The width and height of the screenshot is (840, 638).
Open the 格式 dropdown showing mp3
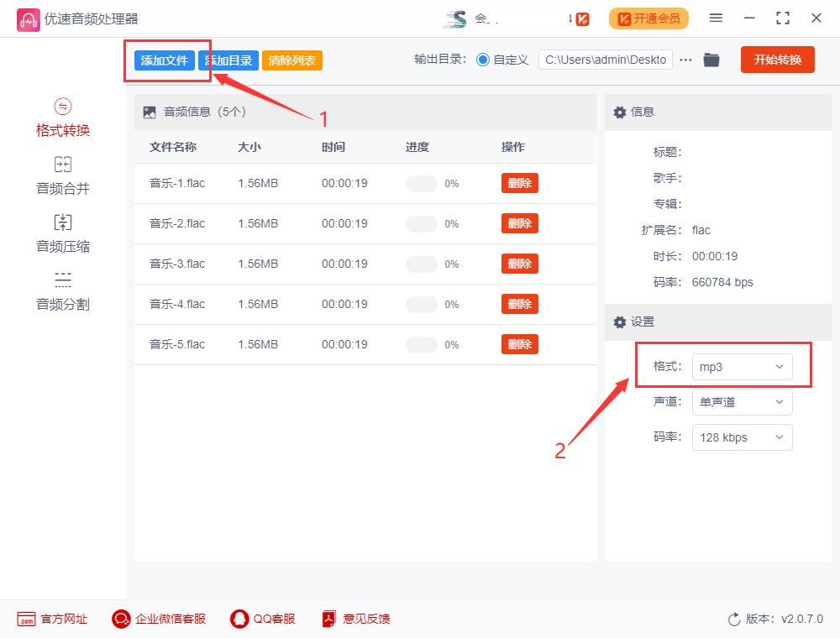tap(742, 366)
